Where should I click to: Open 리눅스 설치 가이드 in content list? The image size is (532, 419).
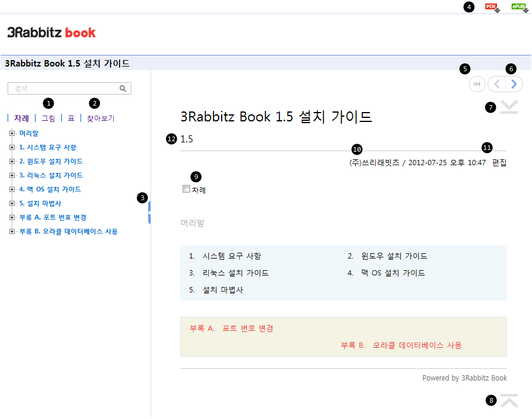click(236, 273)
